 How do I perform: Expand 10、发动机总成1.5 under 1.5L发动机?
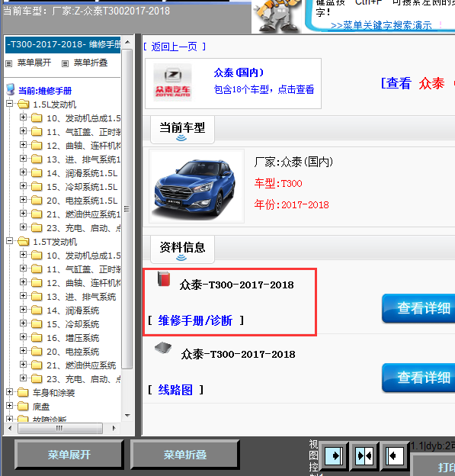(23, 117)
